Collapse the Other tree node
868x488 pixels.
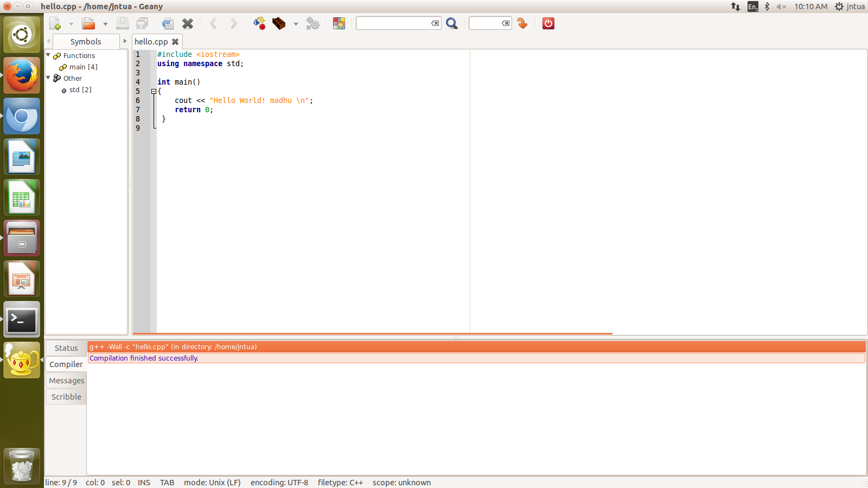(48, 78)
